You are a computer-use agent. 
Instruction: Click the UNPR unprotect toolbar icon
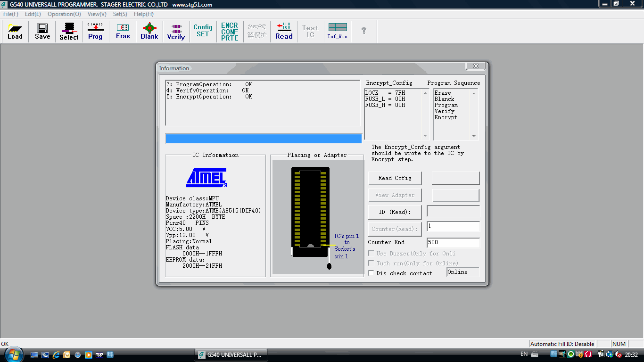tap(257, 31)
